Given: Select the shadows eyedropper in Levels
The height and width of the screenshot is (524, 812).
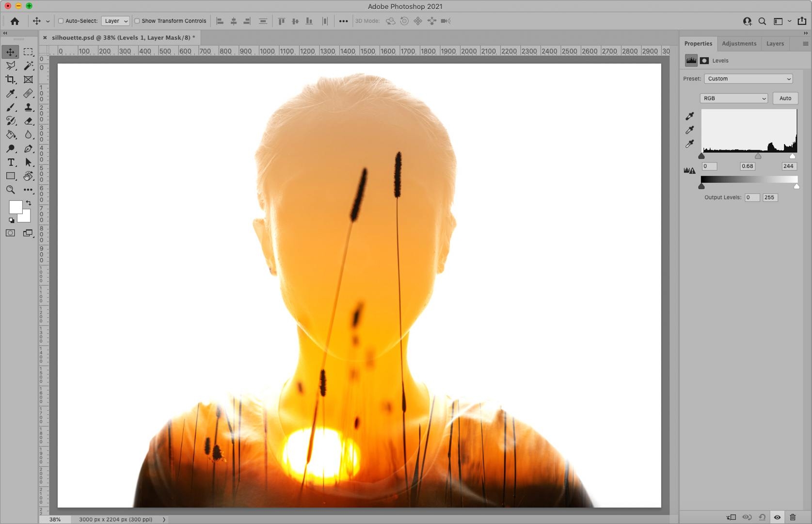Looking at the screenshot, I should coord(690,115).
